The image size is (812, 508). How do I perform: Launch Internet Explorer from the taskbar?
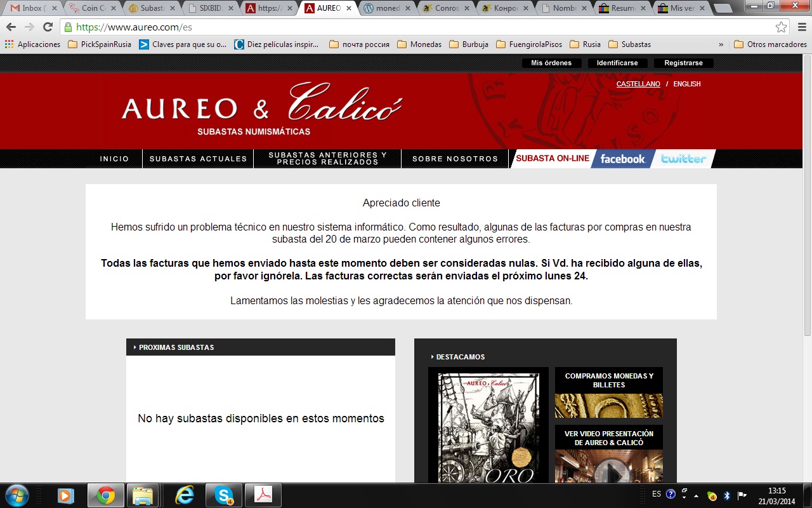184,495
